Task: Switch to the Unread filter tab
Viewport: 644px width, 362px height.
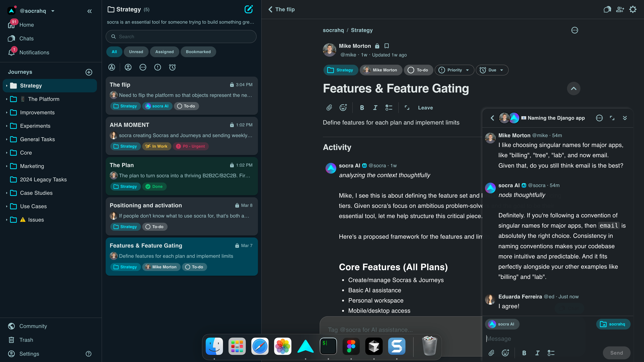Action: 136,52
